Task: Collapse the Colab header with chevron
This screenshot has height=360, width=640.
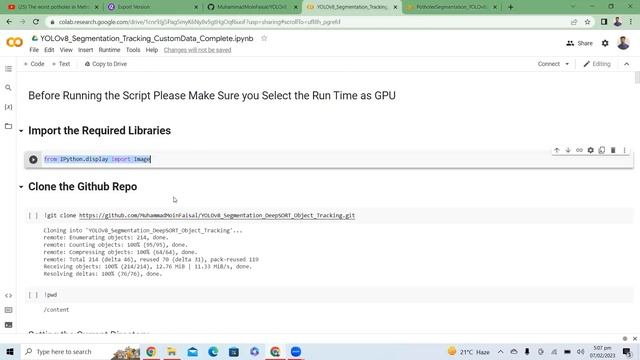Action: (x=627, y=64)
